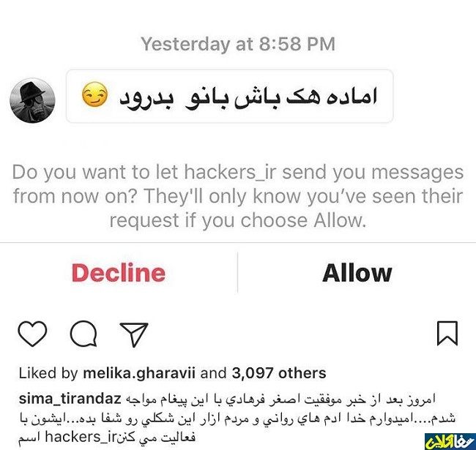
Task: Decline the message request
Action: [x=119, y=273]
